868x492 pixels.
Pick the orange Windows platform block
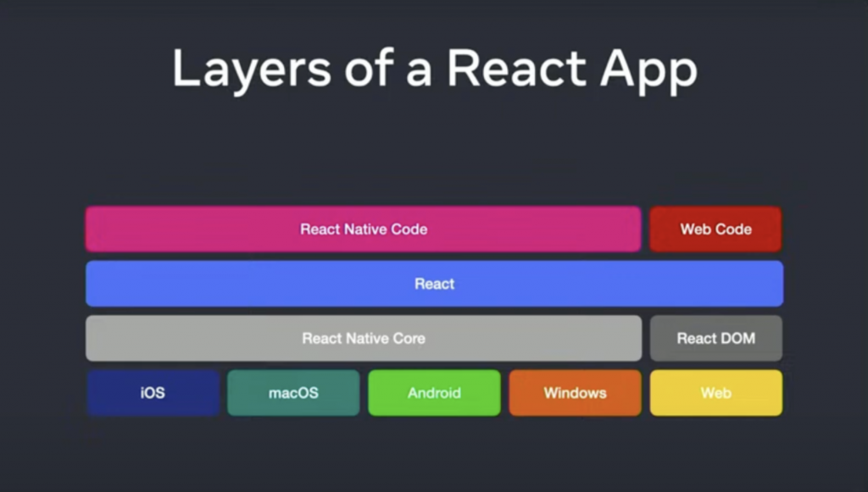coord(576,393)
